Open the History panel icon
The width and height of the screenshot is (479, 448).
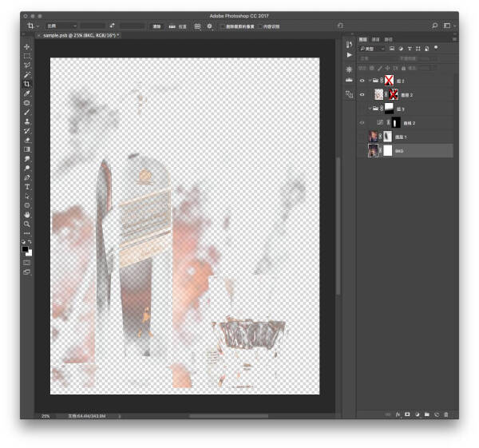pos(349,45)
